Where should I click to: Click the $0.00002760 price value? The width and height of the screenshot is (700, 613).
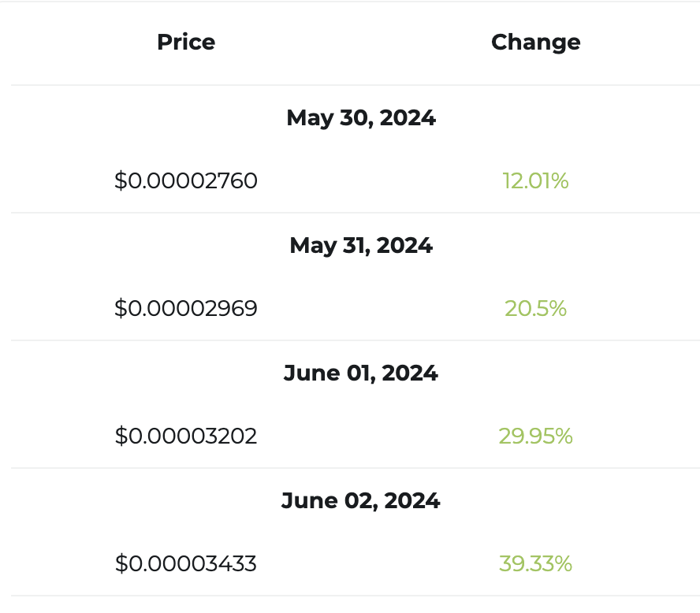coord(186,181)
